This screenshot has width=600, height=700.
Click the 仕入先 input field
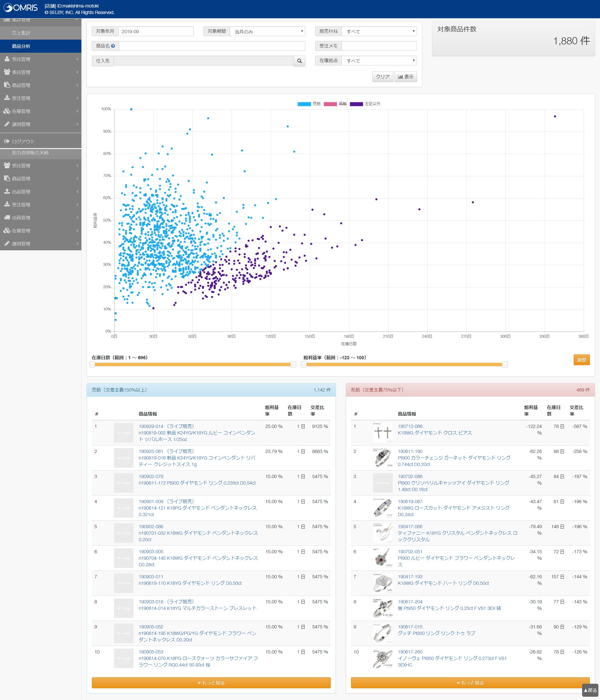click(x=204, y=61)
